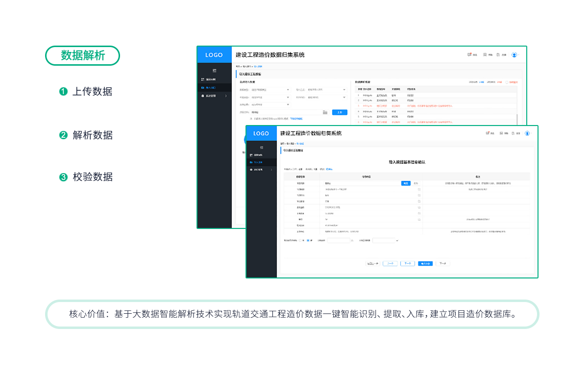Viewport: 588px width, 378px height.
Task: Select the highlighted import item in the front sidebar
Action: [261, 162]
